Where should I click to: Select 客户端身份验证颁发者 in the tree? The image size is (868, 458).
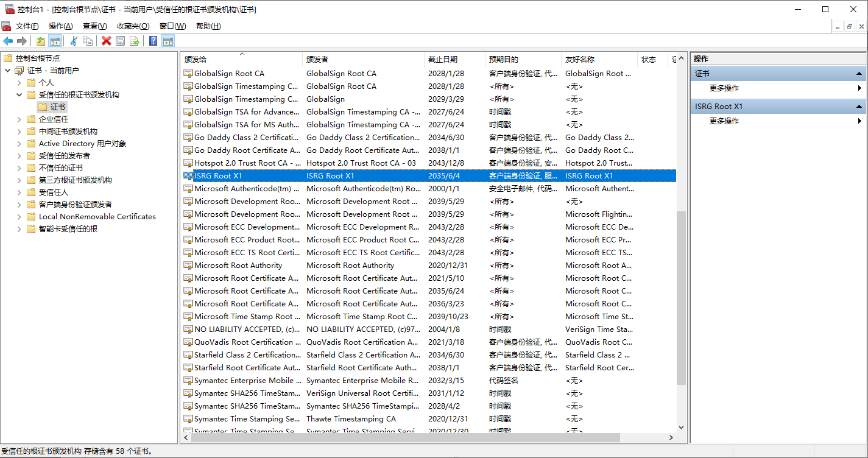[x=76, y=204]
